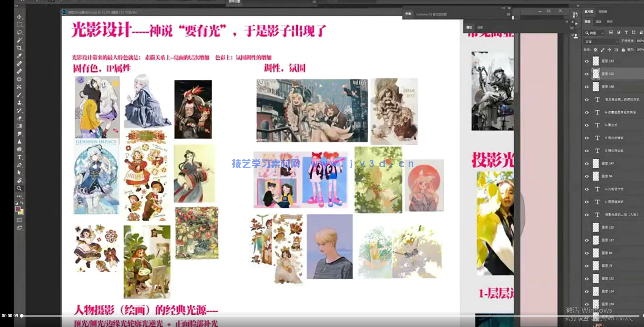Click the foreground color swatch

click(17, 209)
